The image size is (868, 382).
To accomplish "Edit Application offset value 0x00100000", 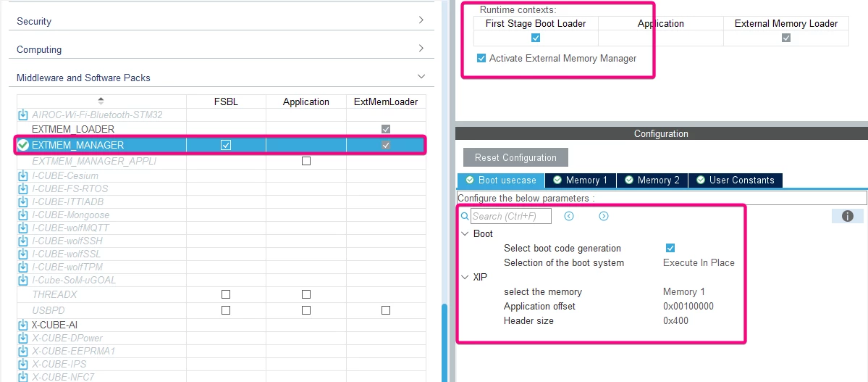I will point(688,306).
